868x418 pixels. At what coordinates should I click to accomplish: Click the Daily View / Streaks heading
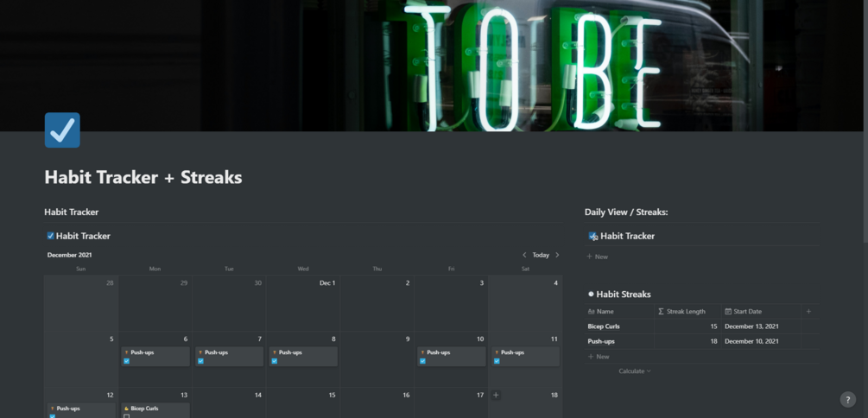click(626, 212)
